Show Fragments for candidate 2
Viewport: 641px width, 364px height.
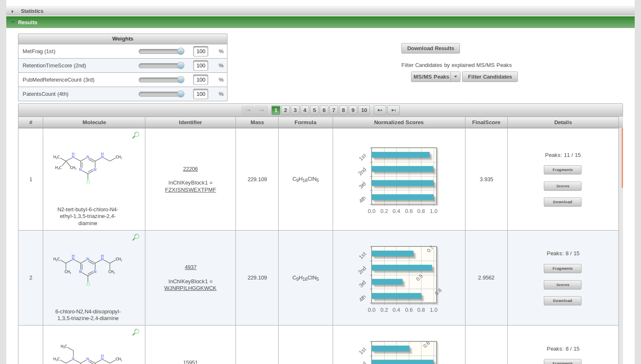pyautogui.click(x=562, y=269)
